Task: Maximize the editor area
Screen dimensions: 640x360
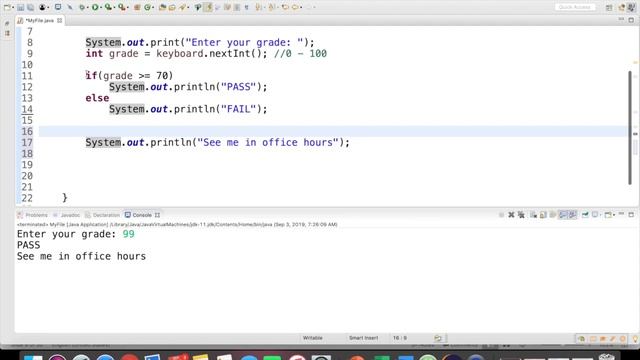Action: 631,20
